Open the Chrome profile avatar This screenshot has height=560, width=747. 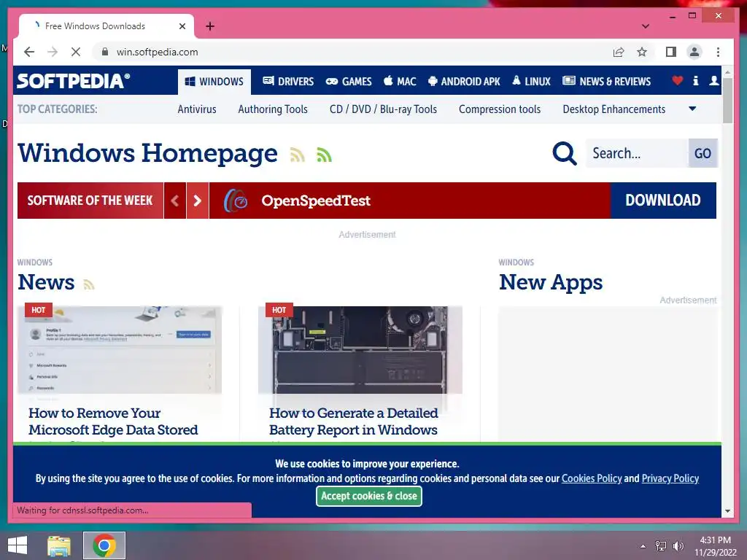(x=694, y=52)
